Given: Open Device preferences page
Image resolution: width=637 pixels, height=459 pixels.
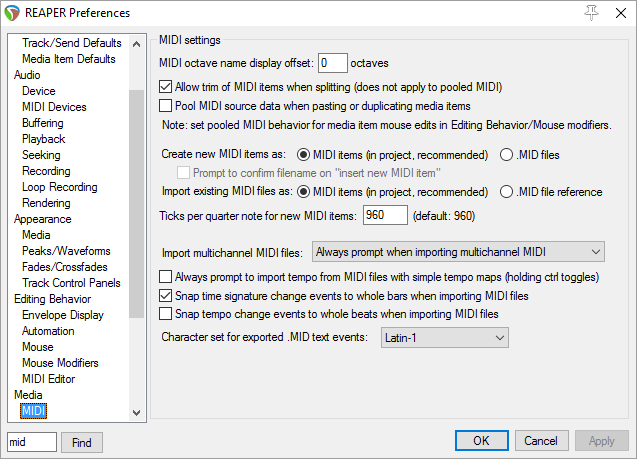Looking at the screenshot, I should tap(39, 91).
